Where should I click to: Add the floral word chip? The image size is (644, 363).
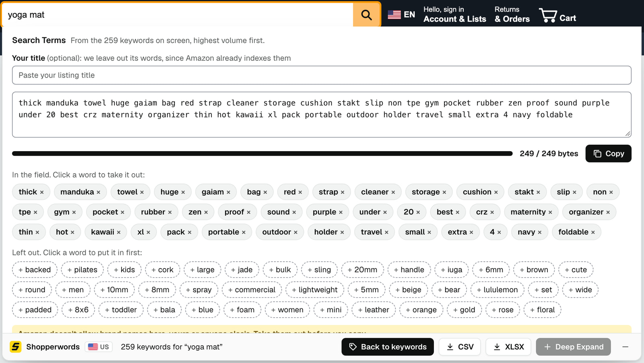click(x=542, y=310)
